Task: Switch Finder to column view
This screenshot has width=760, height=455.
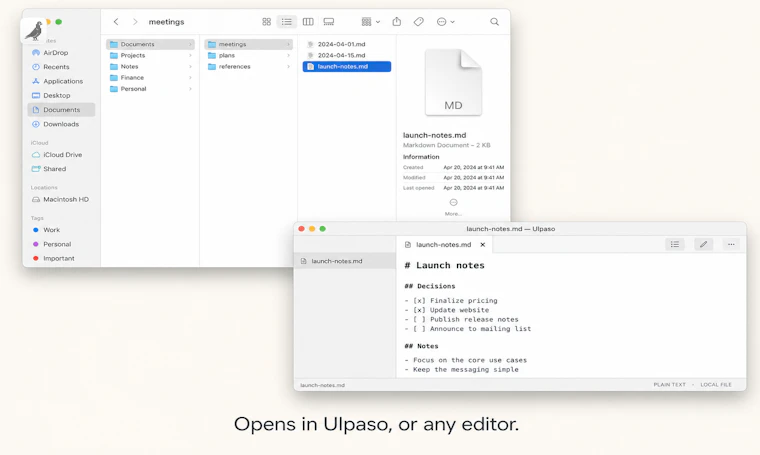Action: tap(308, 22)
